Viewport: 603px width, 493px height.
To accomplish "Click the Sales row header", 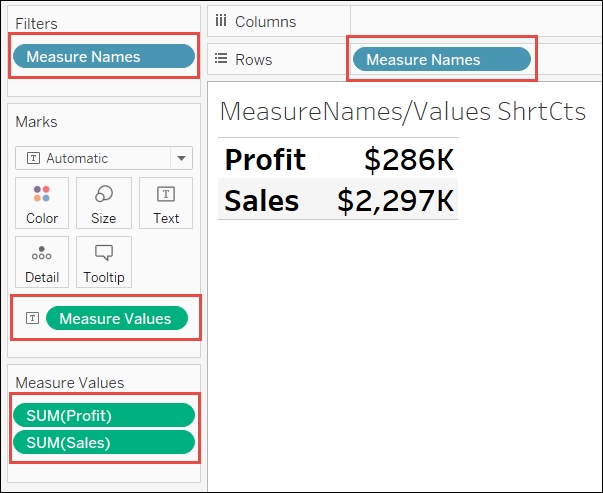I will point(262,200).
